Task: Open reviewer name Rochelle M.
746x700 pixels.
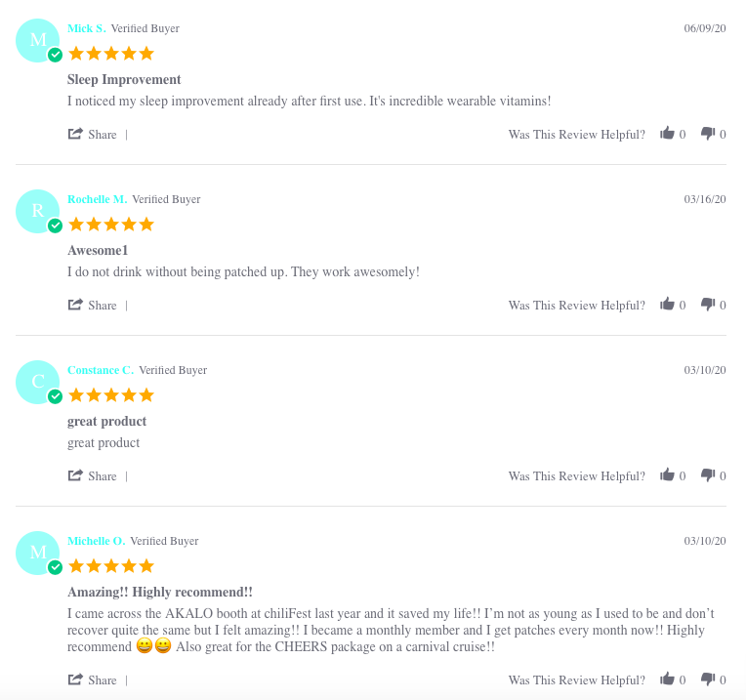Action: (97, 199)
